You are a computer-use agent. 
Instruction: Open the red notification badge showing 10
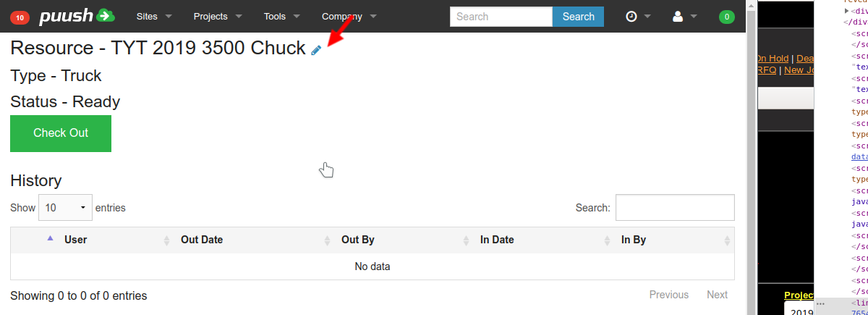[20, 17]
